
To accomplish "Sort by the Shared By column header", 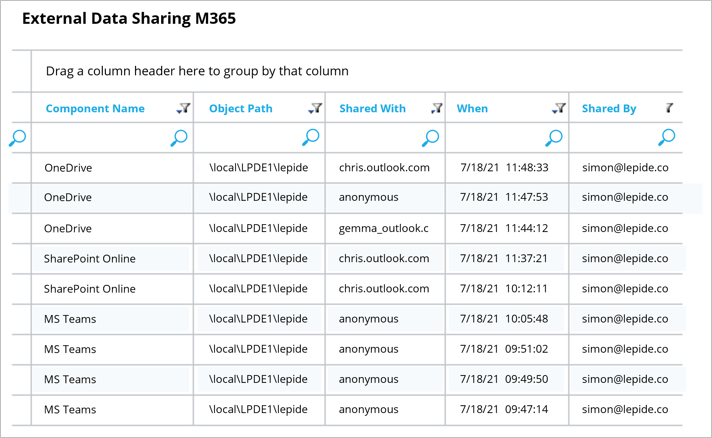I will [x=609, y=108].
